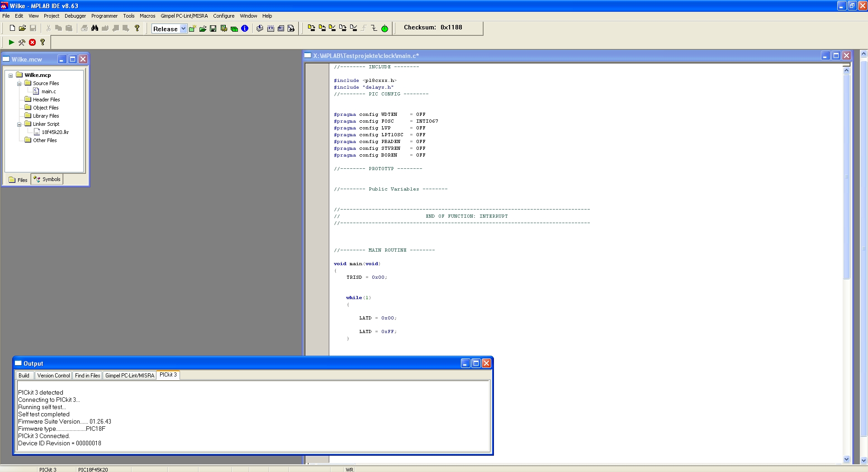Click the blue About information icon
This screenshot has height=472, width=868.
point(245,28)
